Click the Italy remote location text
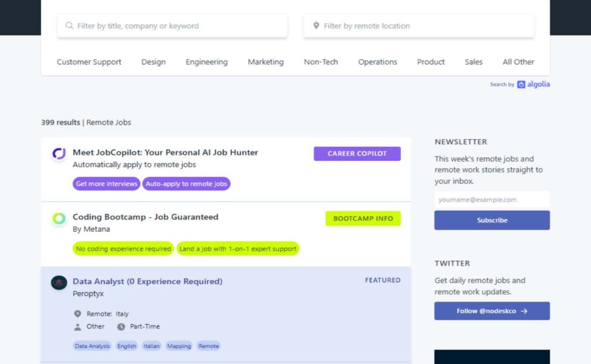The image size is (591, 364). 122,314
